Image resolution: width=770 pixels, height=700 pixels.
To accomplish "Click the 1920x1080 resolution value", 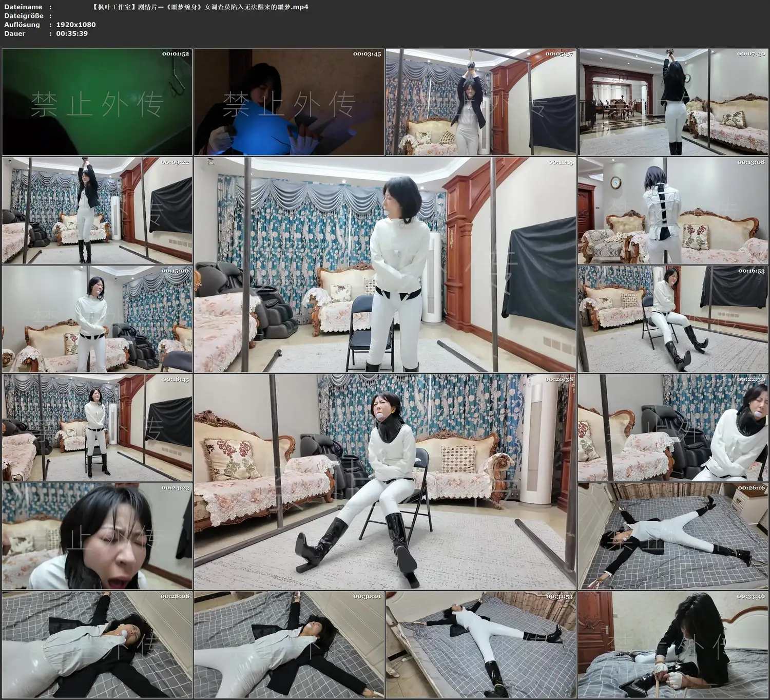I will 76,25.
